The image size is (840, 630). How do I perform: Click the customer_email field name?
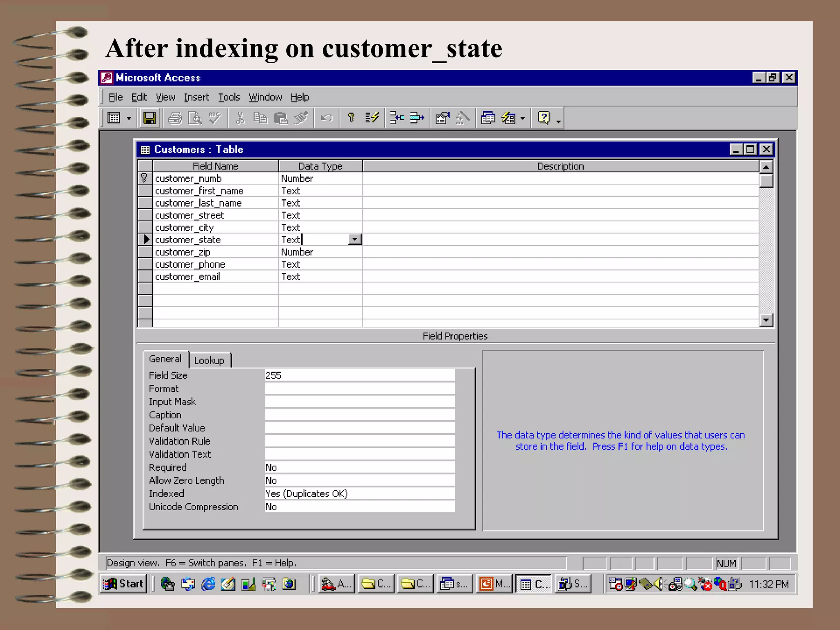(x=187, y=277)
